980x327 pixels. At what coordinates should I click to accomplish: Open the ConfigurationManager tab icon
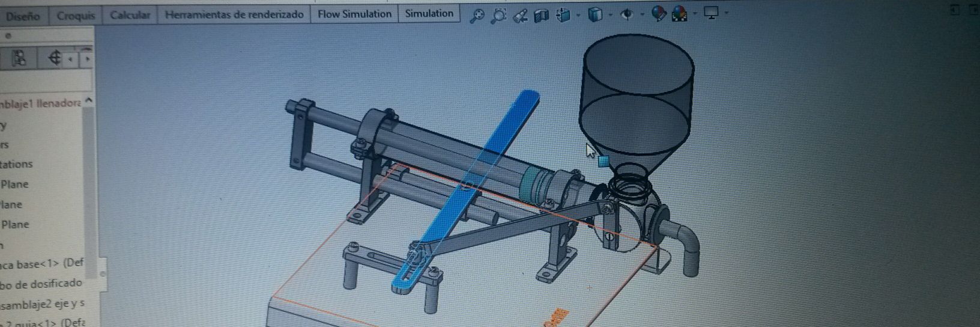click(x=20, y=58)
